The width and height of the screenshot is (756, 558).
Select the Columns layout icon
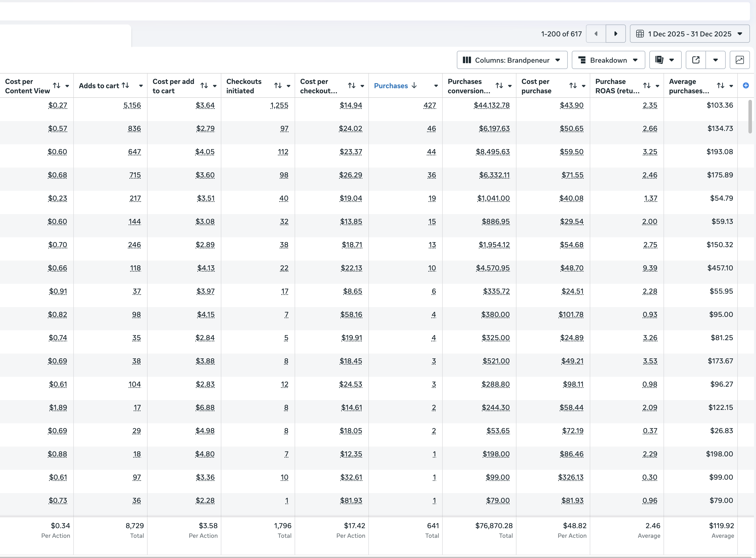[x=467, y=60]
